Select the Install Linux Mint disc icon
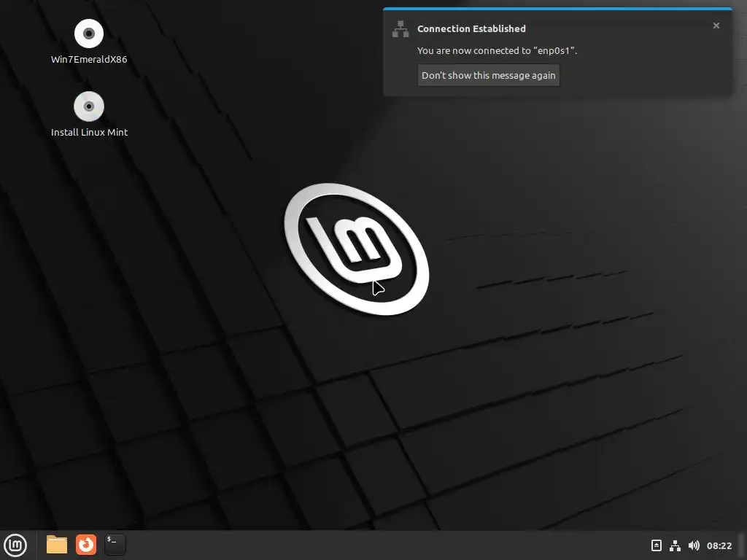This screenshot has height=560, width=747. coord(89,106)
